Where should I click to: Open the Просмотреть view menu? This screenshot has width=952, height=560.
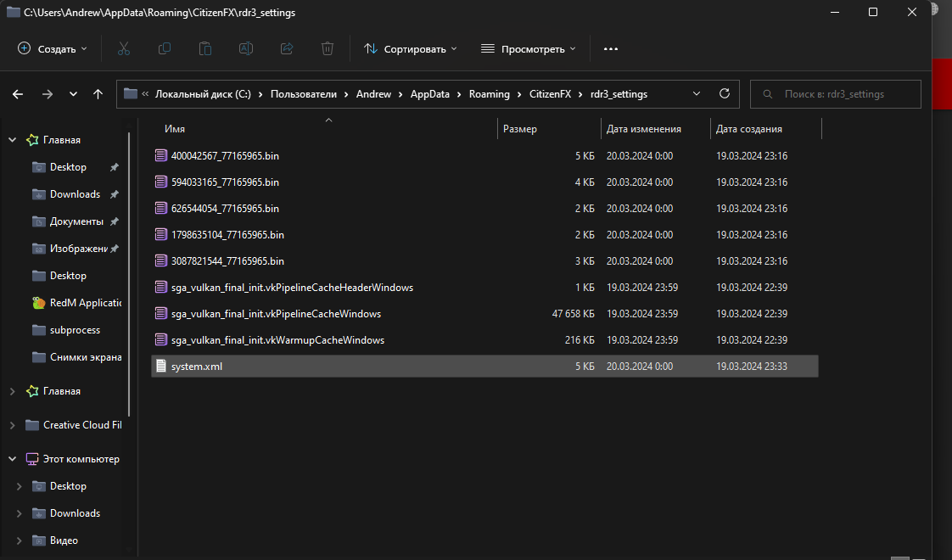point(529,48)
